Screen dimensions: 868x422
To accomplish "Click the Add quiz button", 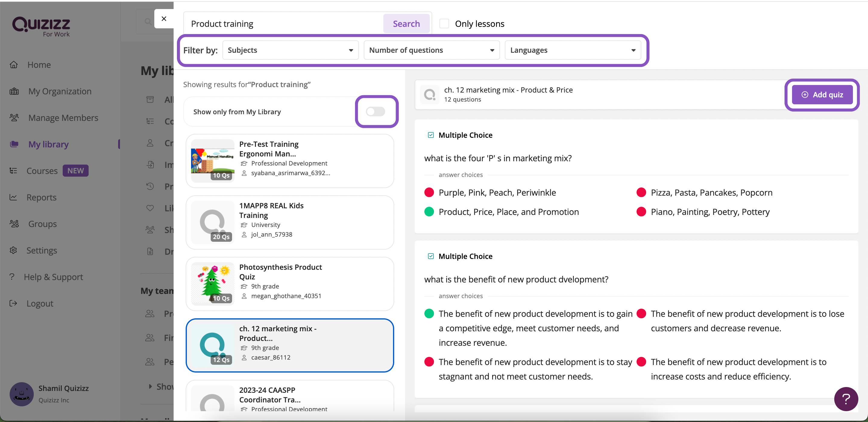I will [x=822, y=95].
